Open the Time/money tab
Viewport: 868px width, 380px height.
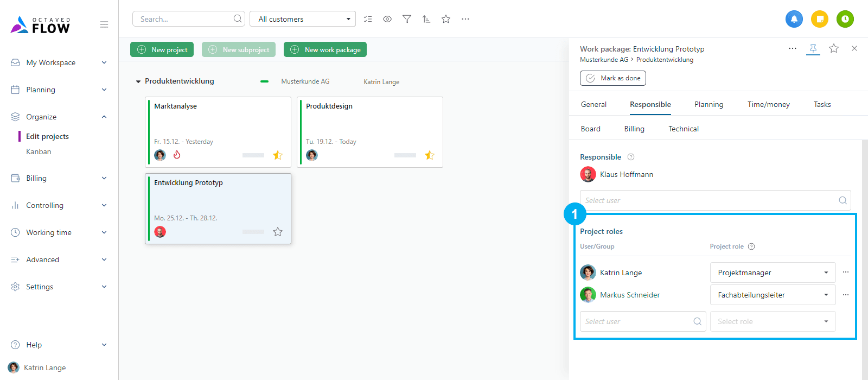coord(768,104)
